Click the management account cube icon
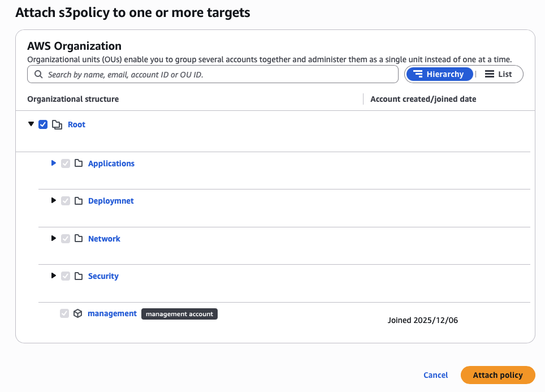The width and height of the screenshot is (545, 392). click(78, 313)
